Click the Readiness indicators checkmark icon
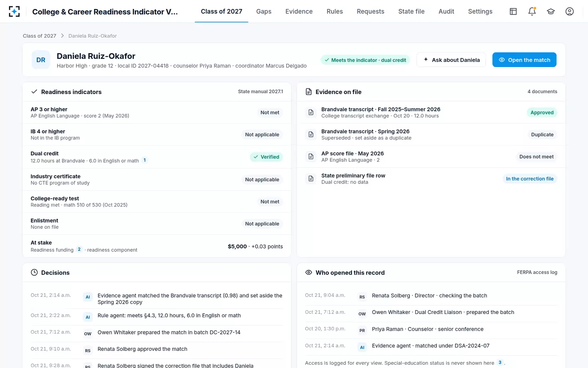Screen dimensions: 588x368 (x=34, y=92)
